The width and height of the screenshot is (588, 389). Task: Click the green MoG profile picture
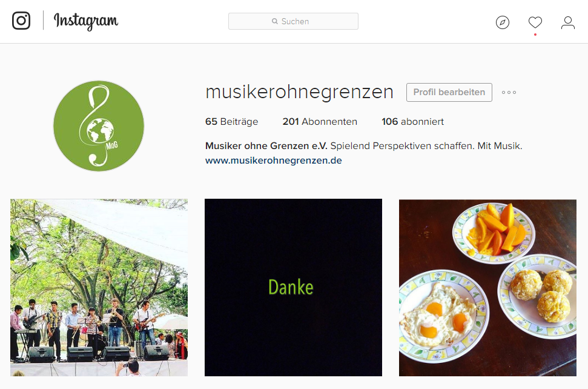pos(99,126)
